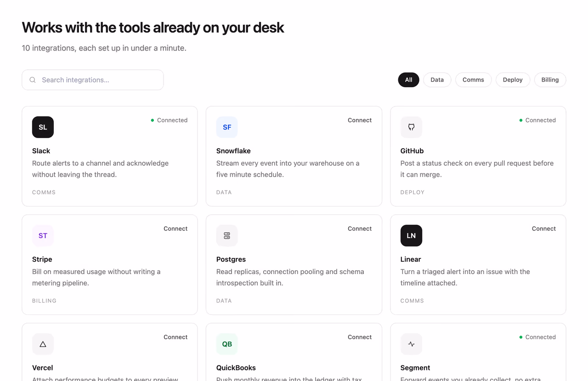This screenshot has height=381, width=588.
Task: Filter integrations by Billing
Action: click(x=550, y=80)
